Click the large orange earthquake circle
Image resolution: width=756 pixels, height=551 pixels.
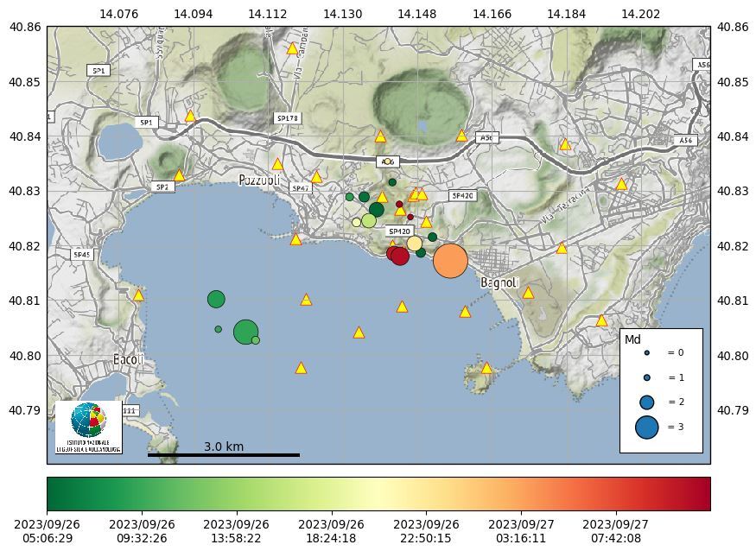(450, 260)
